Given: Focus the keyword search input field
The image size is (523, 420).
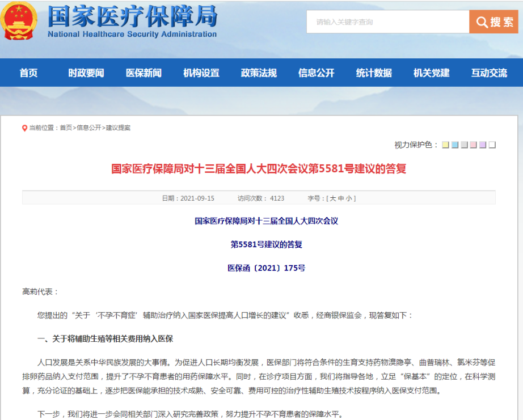Looking at the screenshot, I should pyautogui.click(x=388, y=22).
